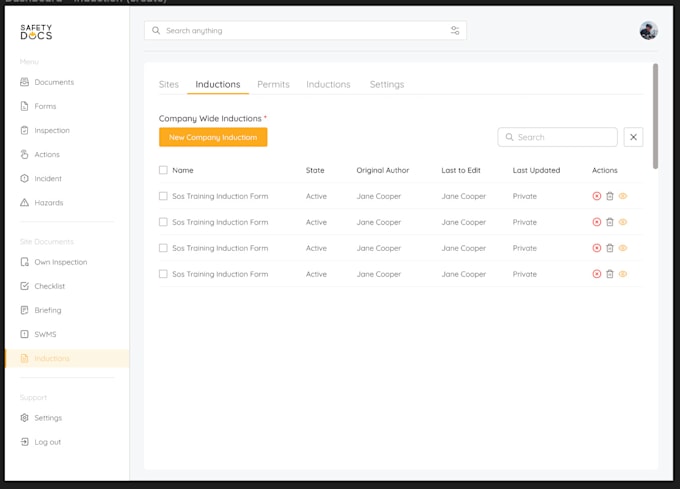Sort by the Last to Edit column header
Image resolution: width=680 pixels, height=489 pixels.
461,170
